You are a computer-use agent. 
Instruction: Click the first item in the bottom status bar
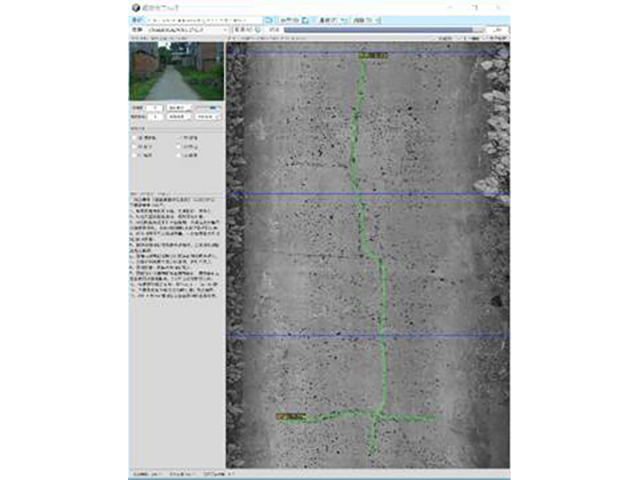144,474
